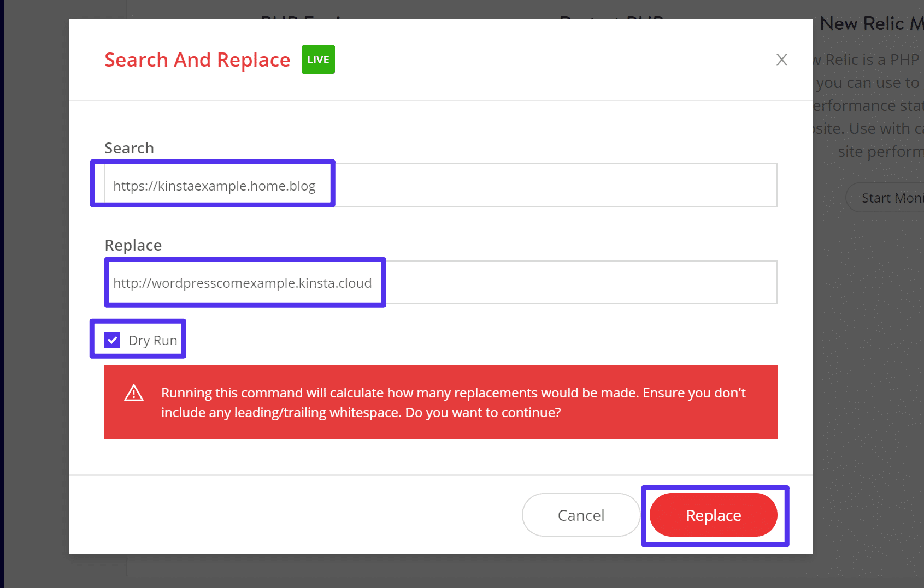Click the X icon to dismiss the dialog
924x588 pixels.
pyautogui.click(x=781, y=60)
